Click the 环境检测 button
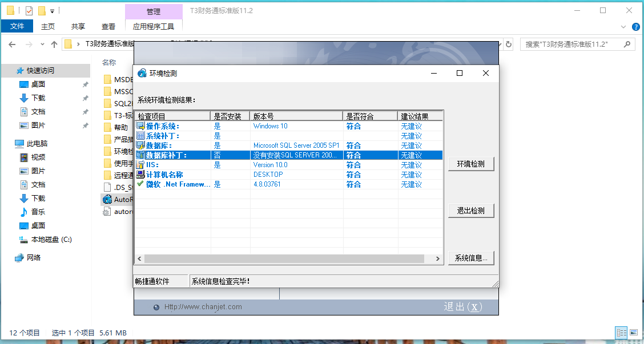This screenshot has width=644, height=344. (x=470, y=164)
